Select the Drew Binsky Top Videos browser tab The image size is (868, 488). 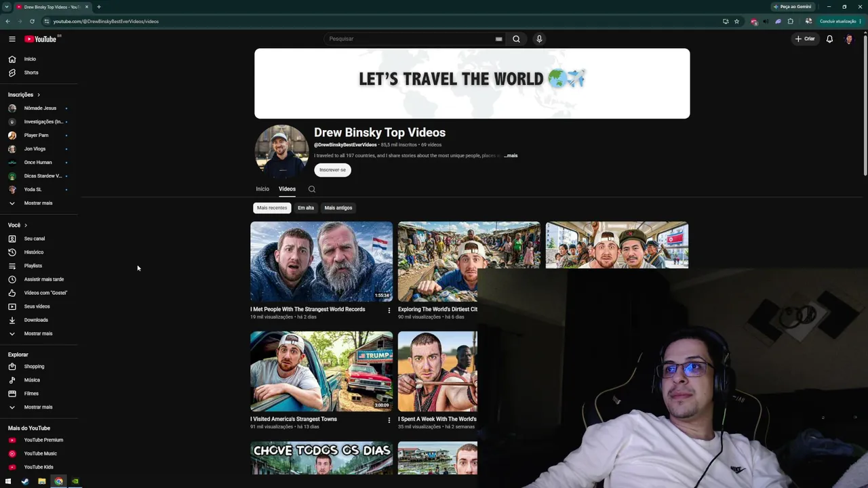point(52,7)
